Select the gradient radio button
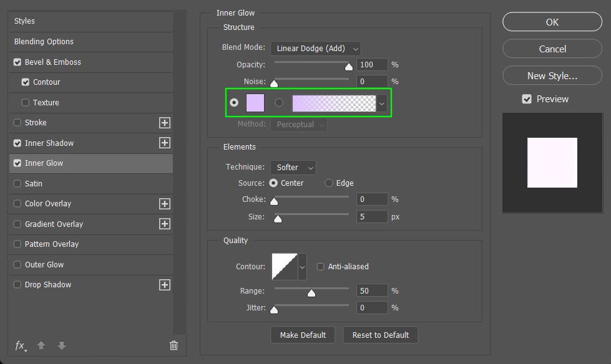This screenshot has width=611, height=364. [279, 102]
